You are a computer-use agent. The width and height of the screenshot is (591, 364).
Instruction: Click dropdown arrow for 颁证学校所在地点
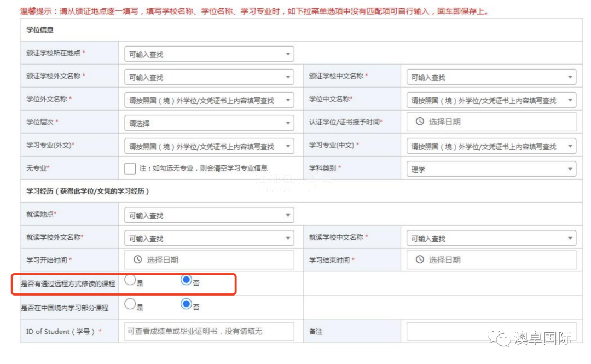288,54
